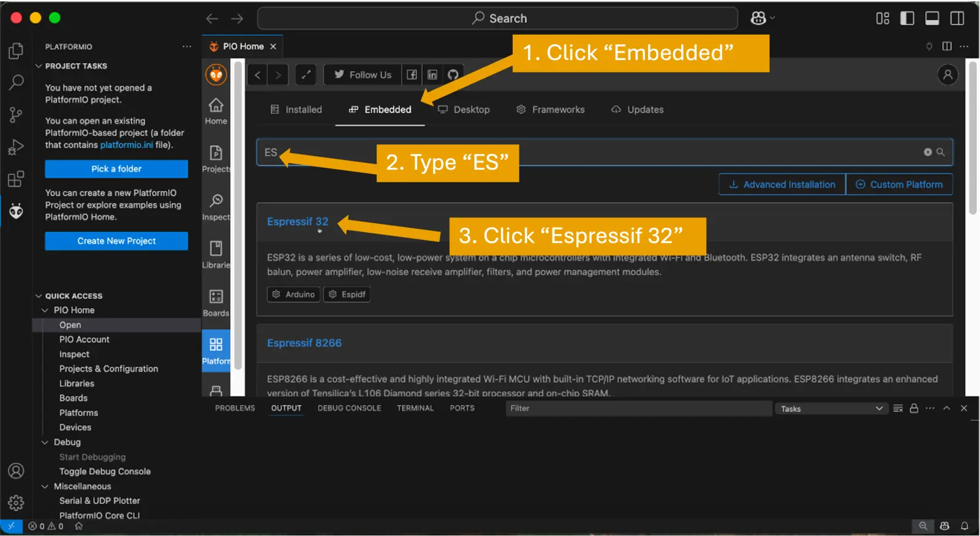Click the magnifier icon in platform search
The height and width of the screenshot is (536, 980).
point(941,152)
